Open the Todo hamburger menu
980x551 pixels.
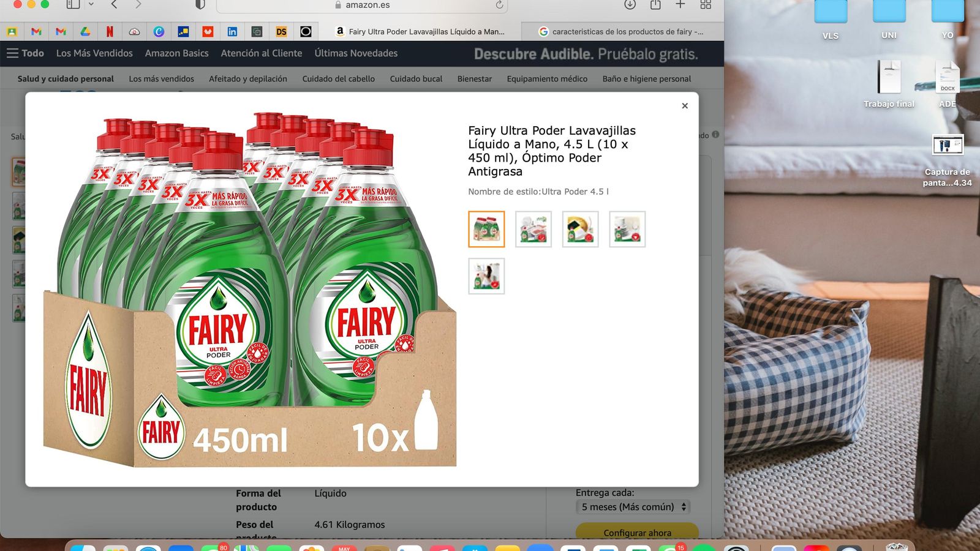coord(25,53)
